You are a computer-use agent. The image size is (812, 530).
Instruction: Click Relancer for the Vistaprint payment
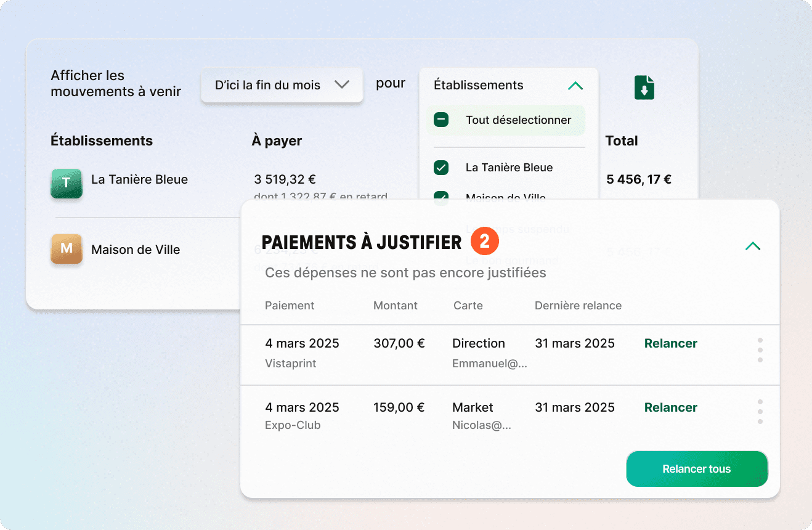[x=670, y=343]
